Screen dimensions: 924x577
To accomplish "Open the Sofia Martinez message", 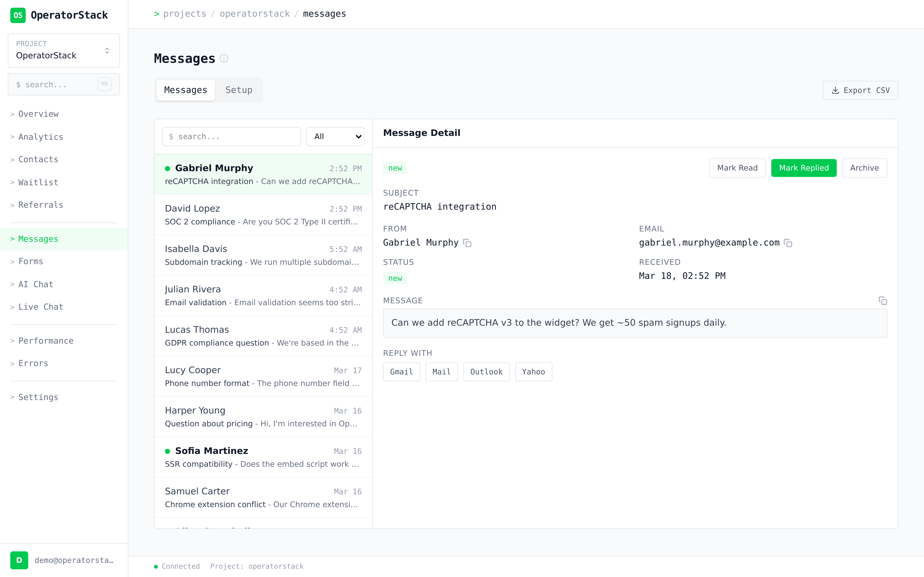I will point(263,457).
